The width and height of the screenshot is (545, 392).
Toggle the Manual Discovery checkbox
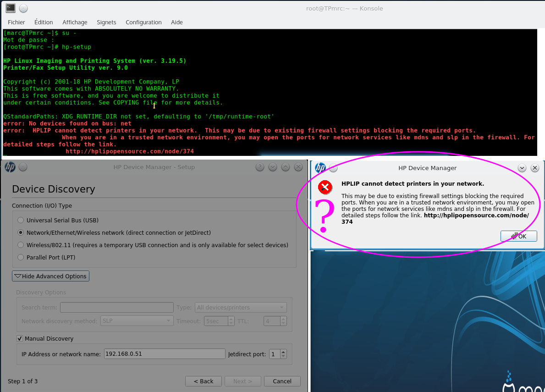click(x=20, y=338)
